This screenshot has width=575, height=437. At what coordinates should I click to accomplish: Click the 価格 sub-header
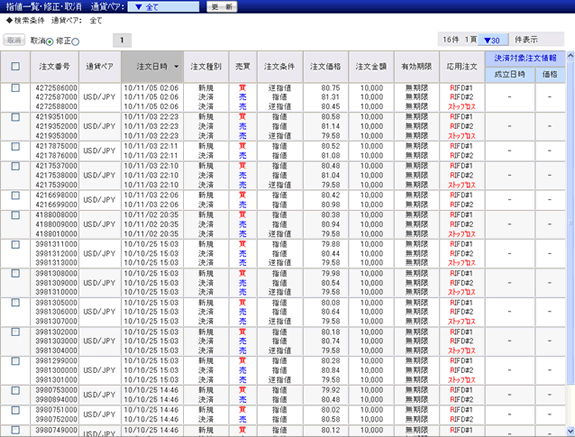pyautogui.click(x=550, y=74)
